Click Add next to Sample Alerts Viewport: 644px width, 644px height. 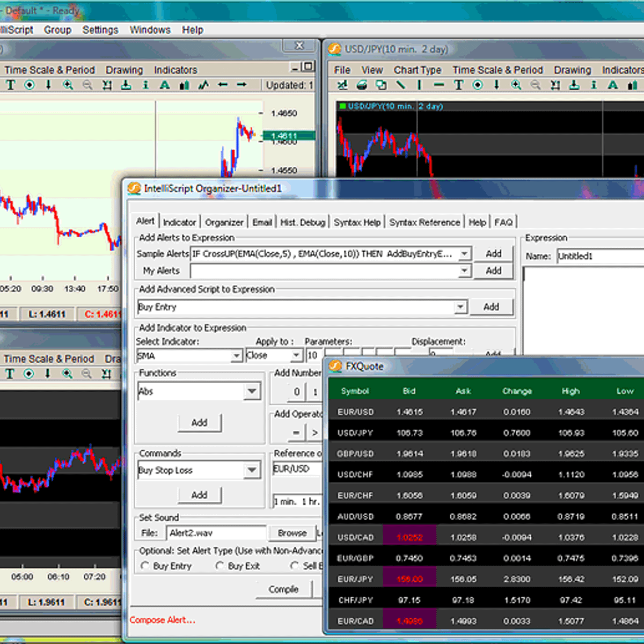pyautogui.click(x=494, y=253)
